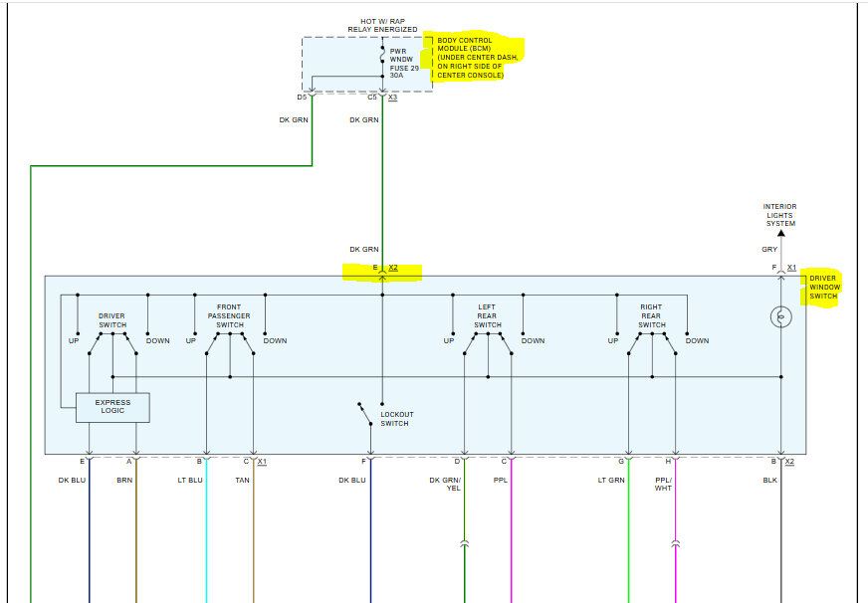The image size is (868, 603).
Task: Select the UP label of the front passenger switch
Action: (191, 340)
